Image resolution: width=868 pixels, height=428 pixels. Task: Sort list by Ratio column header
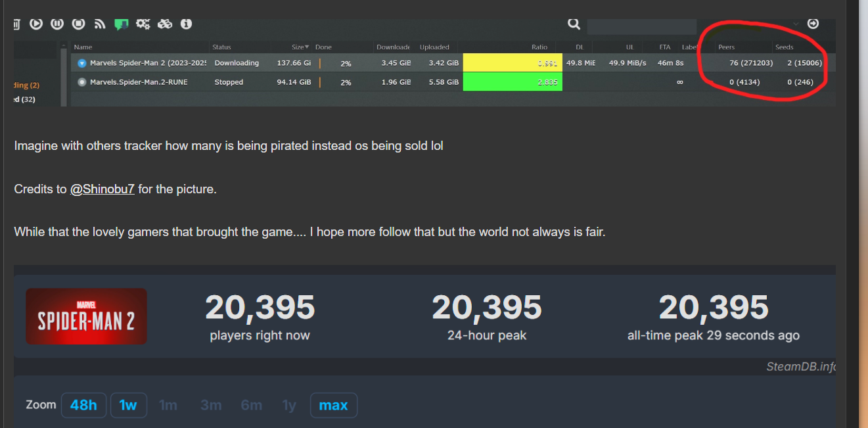539,47
